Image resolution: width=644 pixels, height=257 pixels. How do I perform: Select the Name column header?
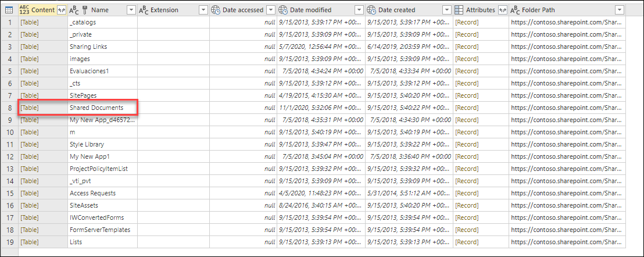click(102, 10)
